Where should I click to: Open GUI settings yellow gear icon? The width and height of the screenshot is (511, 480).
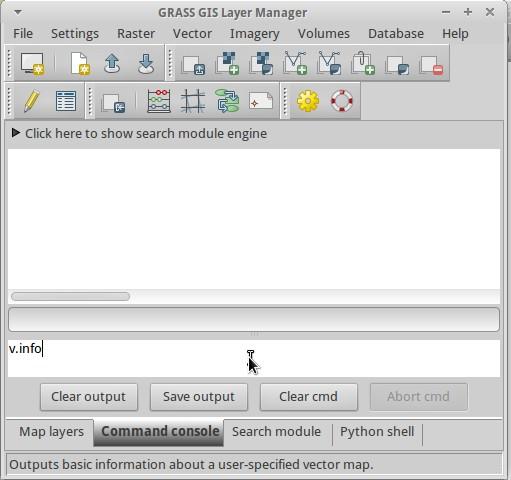[308, 101]
